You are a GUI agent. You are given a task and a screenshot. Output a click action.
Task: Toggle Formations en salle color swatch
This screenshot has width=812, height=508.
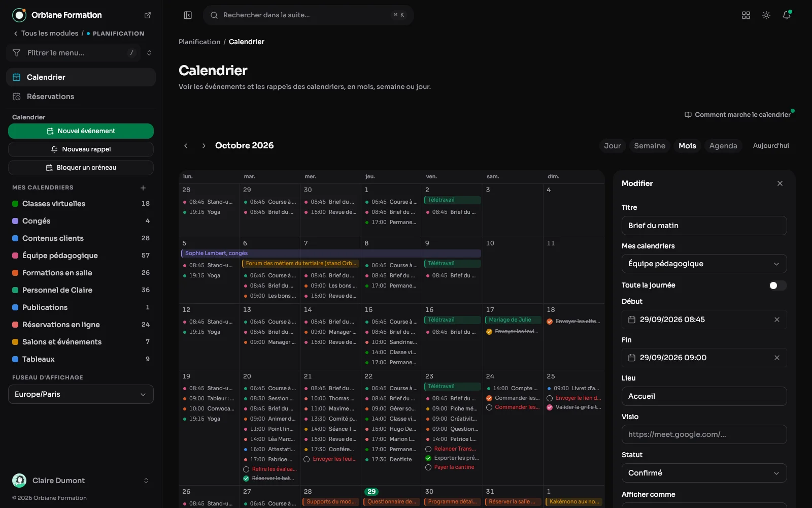pyautogui.click(x=15, y=273)
